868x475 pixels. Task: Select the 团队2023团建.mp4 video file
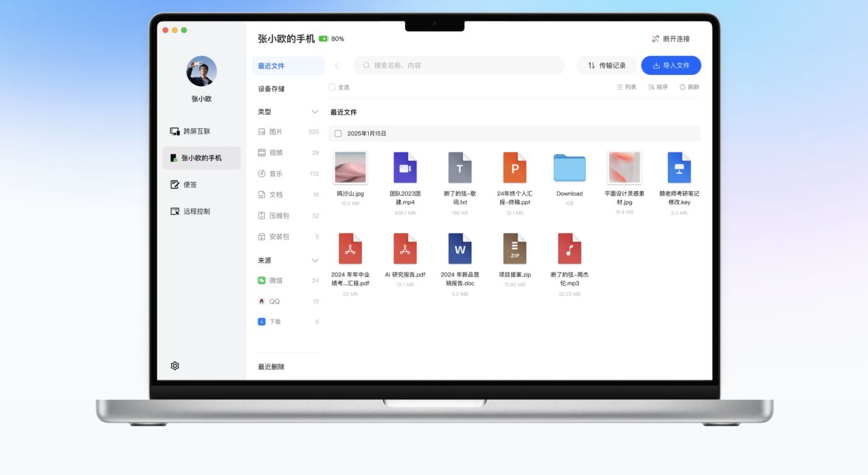[405, 167]
